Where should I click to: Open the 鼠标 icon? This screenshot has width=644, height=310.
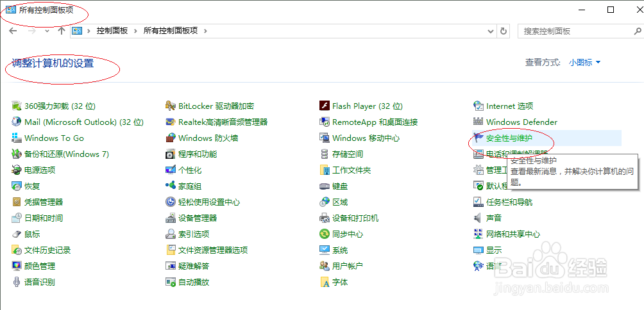(x=17, y=234)
